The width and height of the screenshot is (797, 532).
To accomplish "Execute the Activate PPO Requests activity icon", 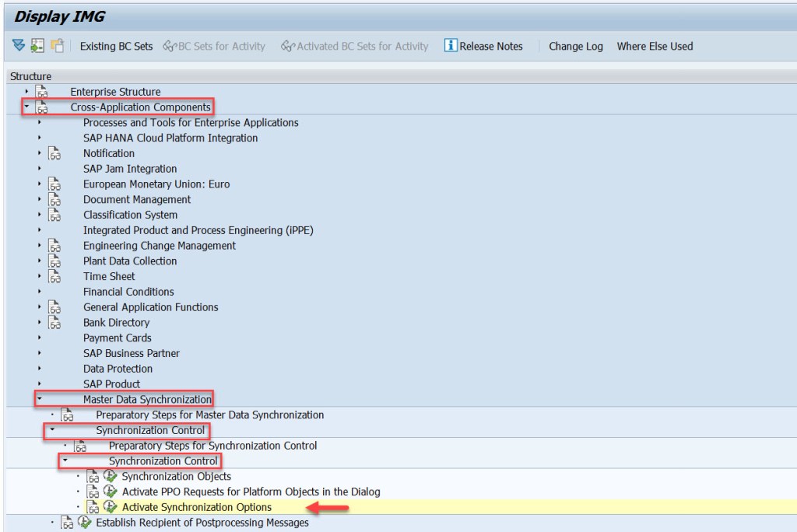I will tap(109, 492).
